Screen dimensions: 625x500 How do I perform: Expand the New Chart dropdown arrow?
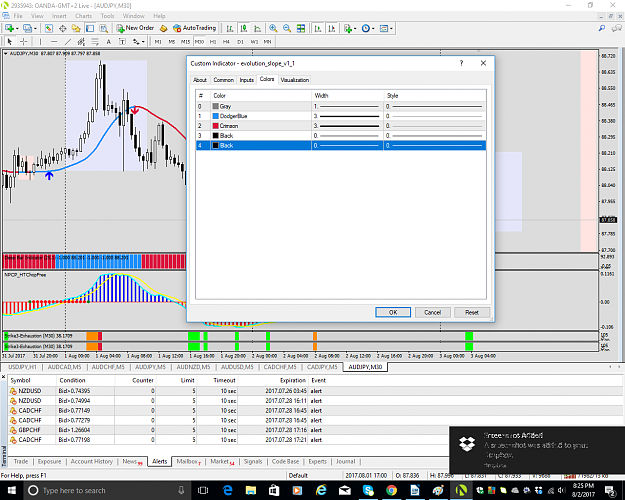point(18,29)
